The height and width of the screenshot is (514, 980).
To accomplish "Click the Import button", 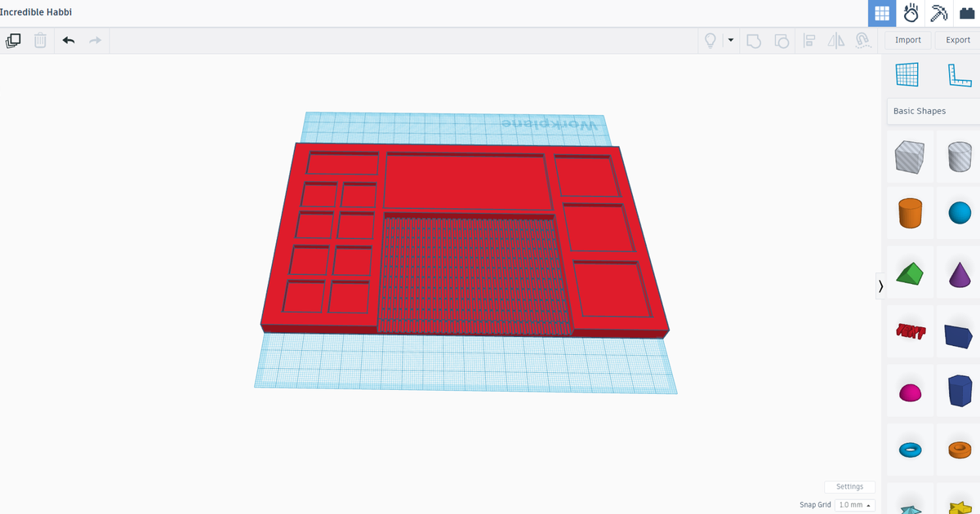I will coord(907,39).
